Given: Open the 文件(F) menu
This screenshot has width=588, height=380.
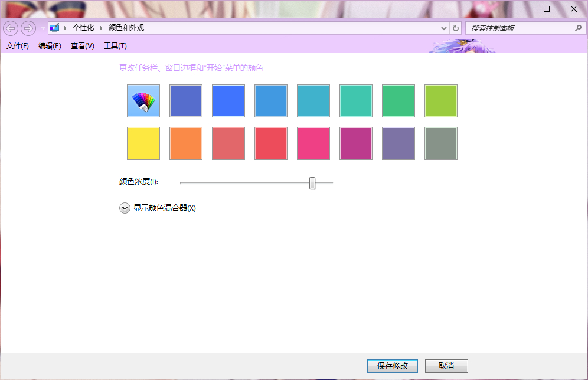Looking at the screenshot, I should coord(18,45).
